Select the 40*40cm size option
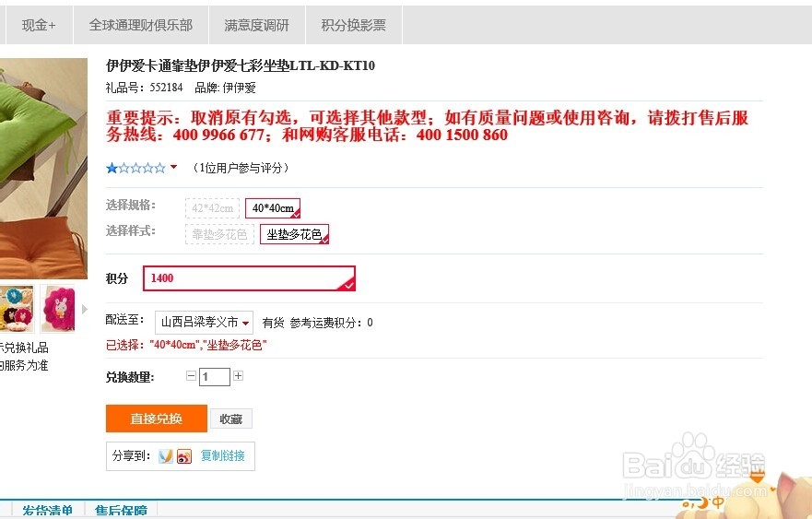This screenshot has height=519, width=812. (273, 208)
